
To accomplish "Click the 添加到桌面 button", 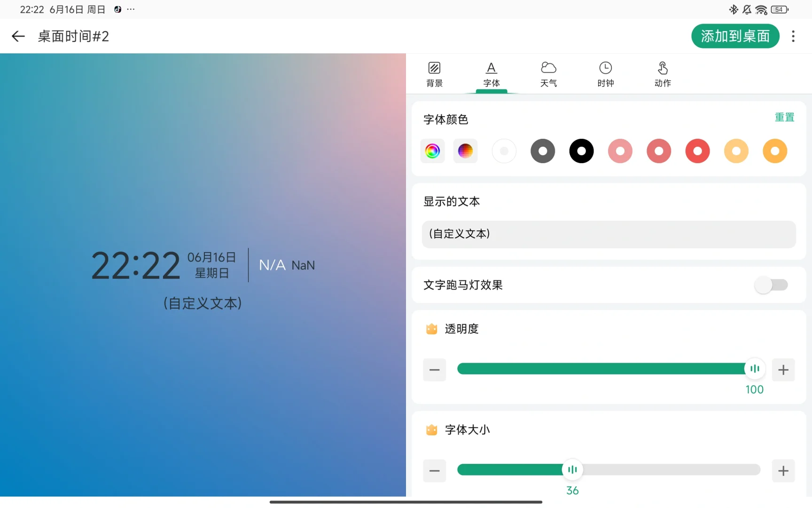I will (735, 36).
